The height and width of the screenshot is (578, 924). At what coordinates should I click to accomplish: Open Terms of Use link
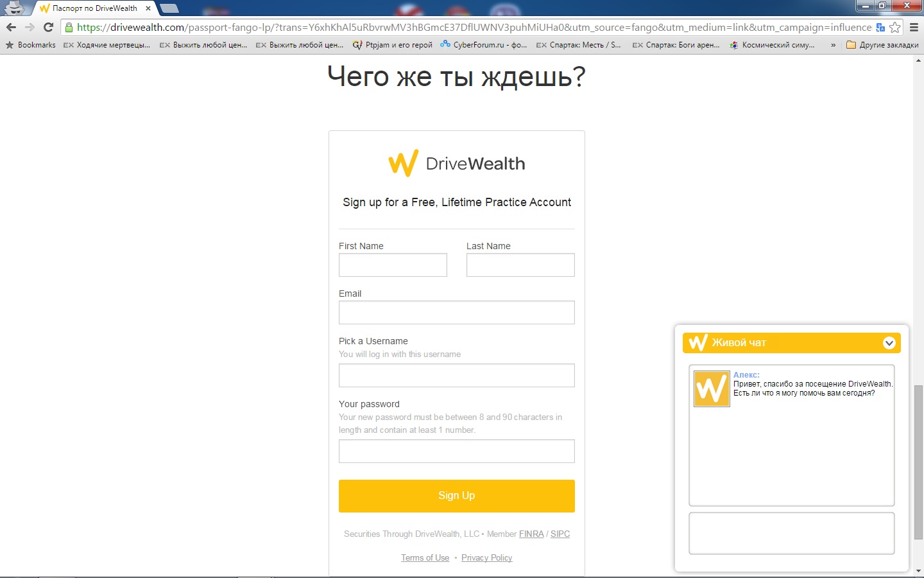pyautogui.click(x=425, y=557)
